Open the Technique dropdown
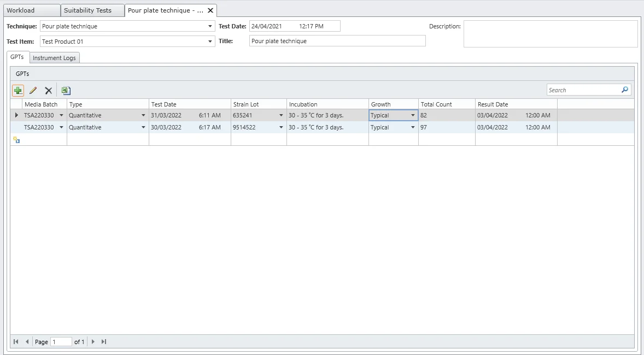The image size is (644, 355). (x=210, y=26)
